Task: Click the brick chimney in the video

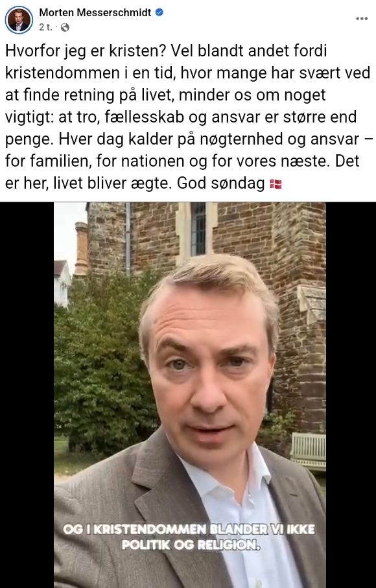Action: (81, 248)
